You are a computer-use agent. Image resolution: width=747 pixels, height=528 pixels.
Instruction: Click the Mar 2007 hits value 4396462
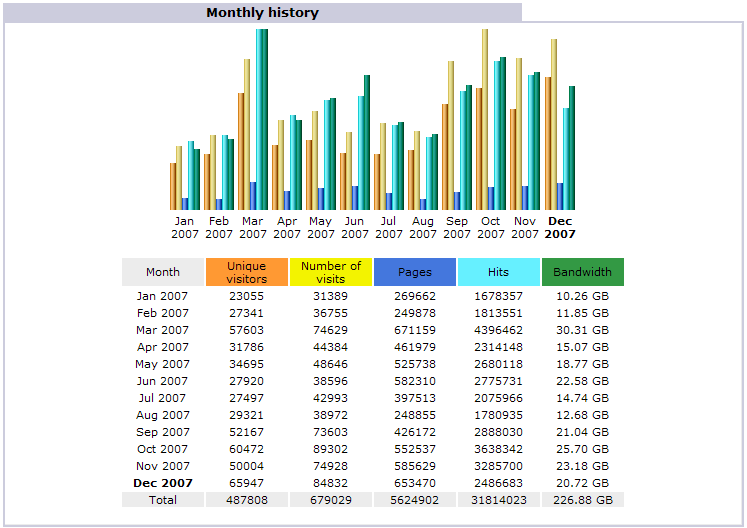point(499,330)
